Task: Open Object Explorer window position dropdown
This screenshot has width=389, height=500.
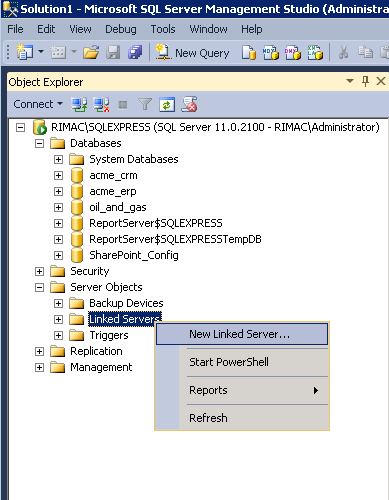Action: coord(350,81)
